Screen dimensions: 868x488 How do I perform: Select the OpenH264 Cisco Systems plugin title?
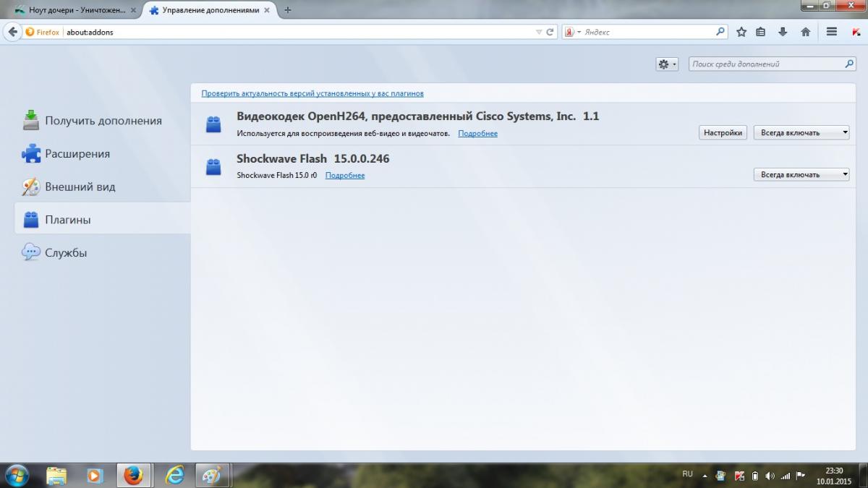coord(417,116)
